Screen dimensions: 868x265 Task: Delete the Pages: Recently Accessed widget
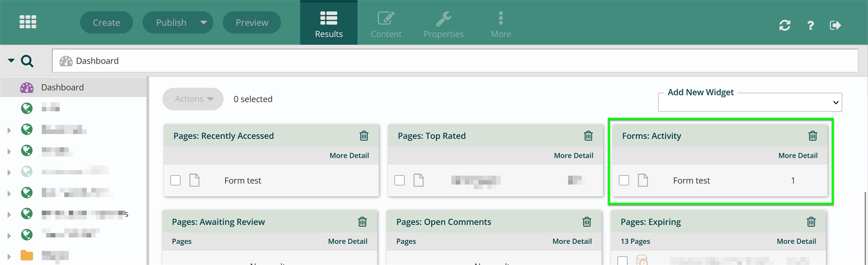[364, 136]
